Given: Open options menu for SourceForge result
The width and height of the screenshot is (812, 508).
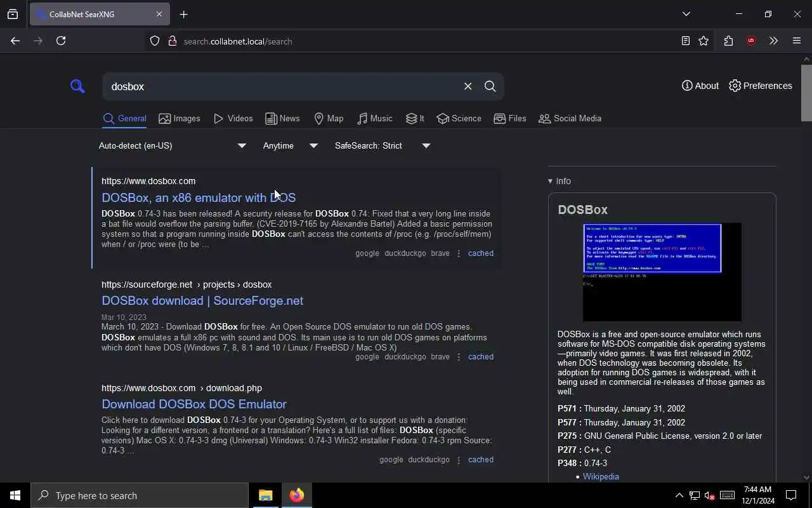Looking at the screenshot, I should point(459,357).
